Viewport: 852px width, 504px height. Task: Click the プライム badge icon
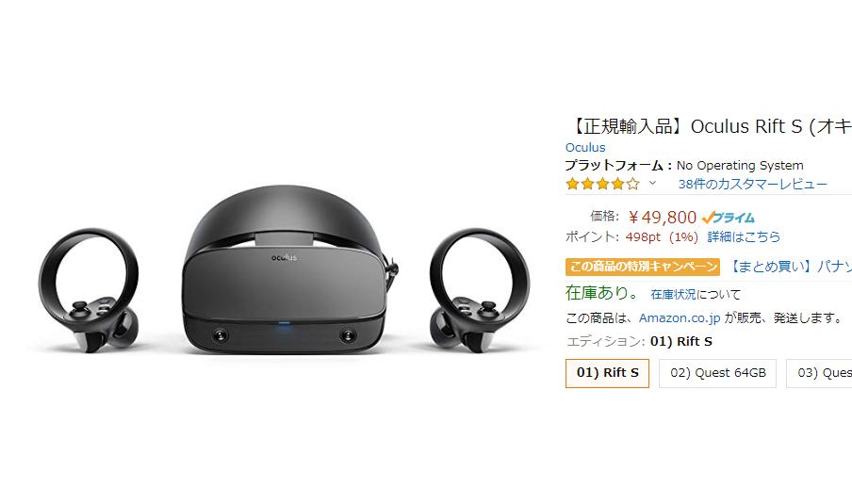point(729,218)
